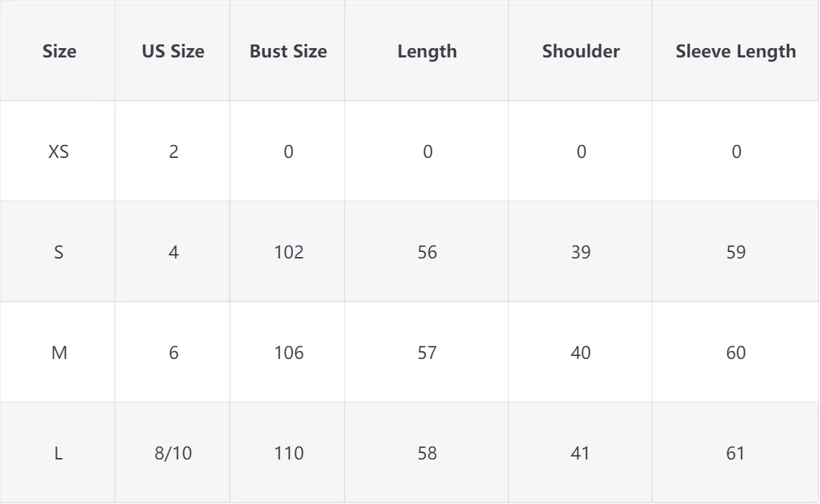Click the Bust Size header cell

(288, 51)
